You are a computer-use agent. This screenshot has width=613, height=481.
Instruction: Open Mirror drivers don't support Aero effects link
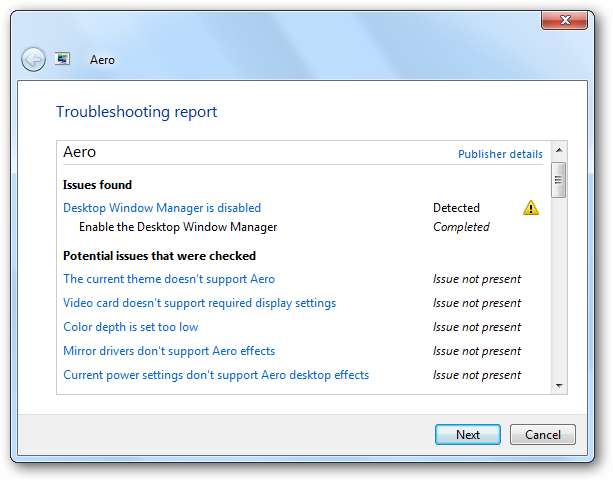pyautogui.click(x=169, y=351)
